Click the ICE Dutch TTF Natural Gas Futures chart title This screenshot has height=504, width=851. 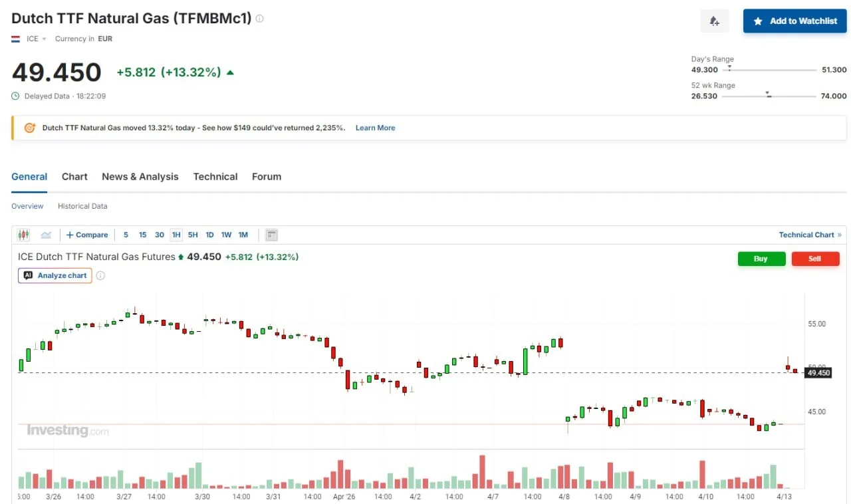[96, 257]
